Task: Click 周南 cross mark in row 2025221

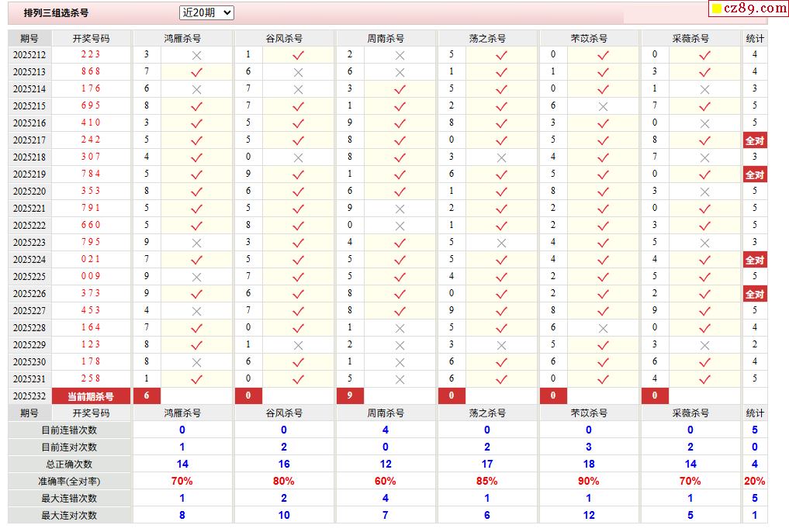Action: 400,209
